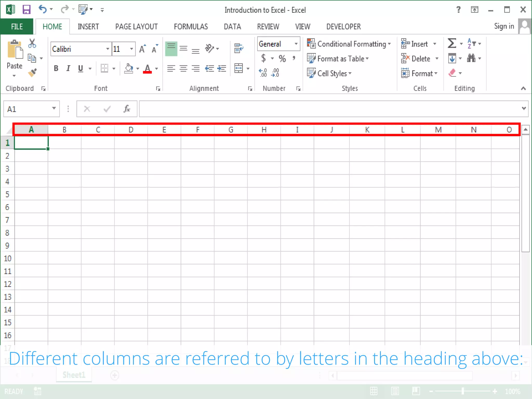
Task: Undo the last action
Action: click(42, 9)
